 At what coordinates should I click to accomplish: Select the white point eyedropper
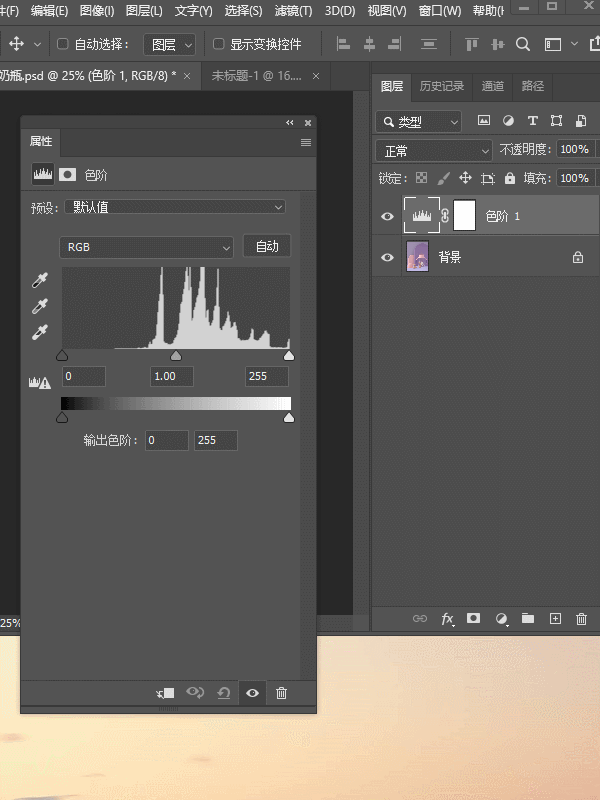tap(40, 333)
